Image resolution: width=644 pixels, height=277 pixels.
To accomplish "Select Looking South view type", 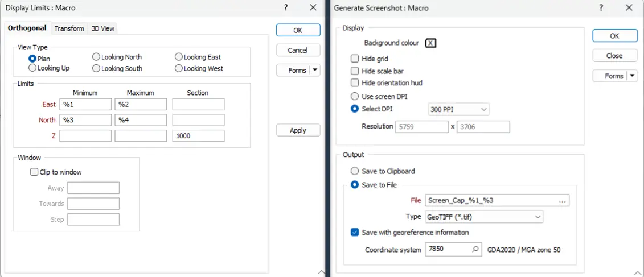I will (96, 68).
